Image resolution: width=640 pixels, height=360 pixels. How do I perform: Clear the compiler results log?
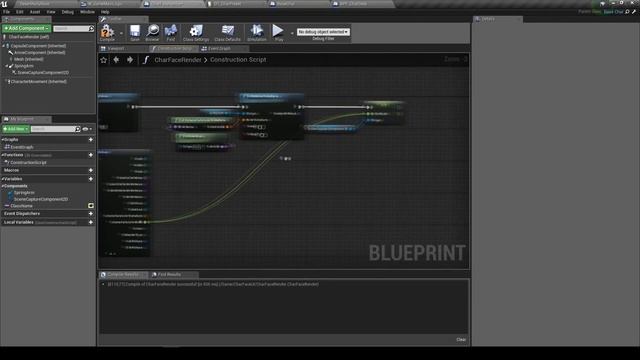tap(461, 340)
